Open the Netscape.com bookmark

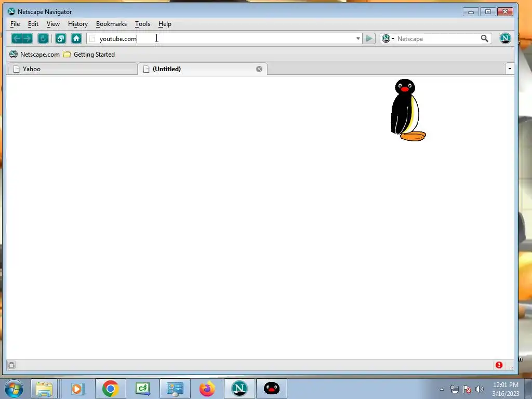click(35, 54)
